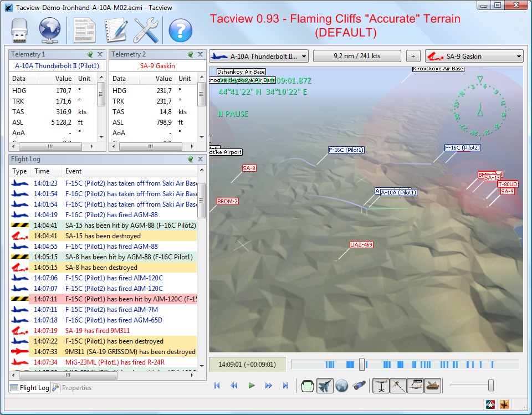532x415 pixels.
Task: Toggle aircraft trajectory trails display
Action: (x=398, y=386)
